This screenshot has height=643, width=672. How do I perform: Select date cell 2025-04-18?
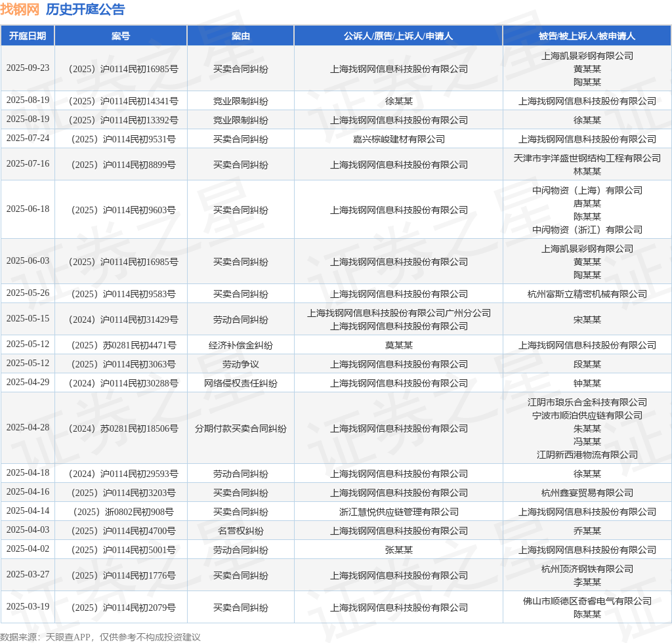pos(28,473)
